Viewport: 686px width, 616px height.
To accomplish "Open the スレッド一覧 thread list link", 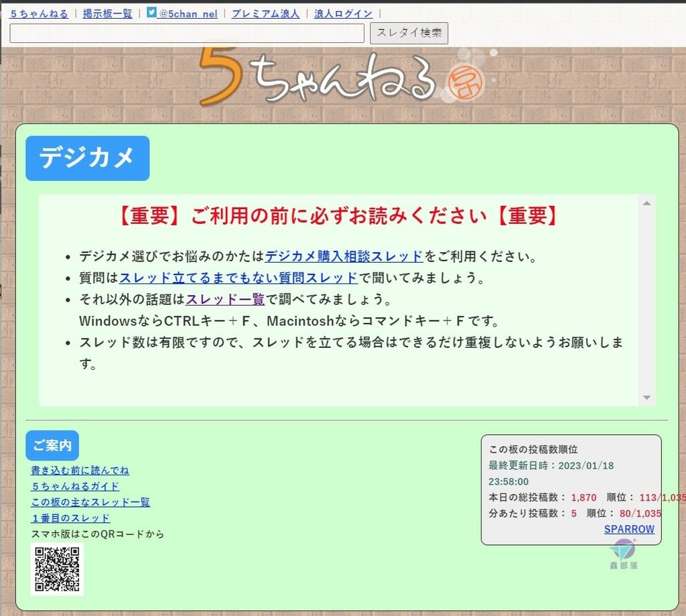I will (x=225, y=299).
